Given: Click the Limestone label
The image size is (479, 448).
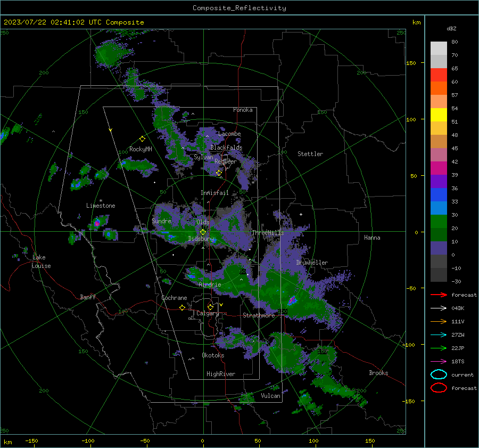Looking at the screenshot, I should 101,206.
